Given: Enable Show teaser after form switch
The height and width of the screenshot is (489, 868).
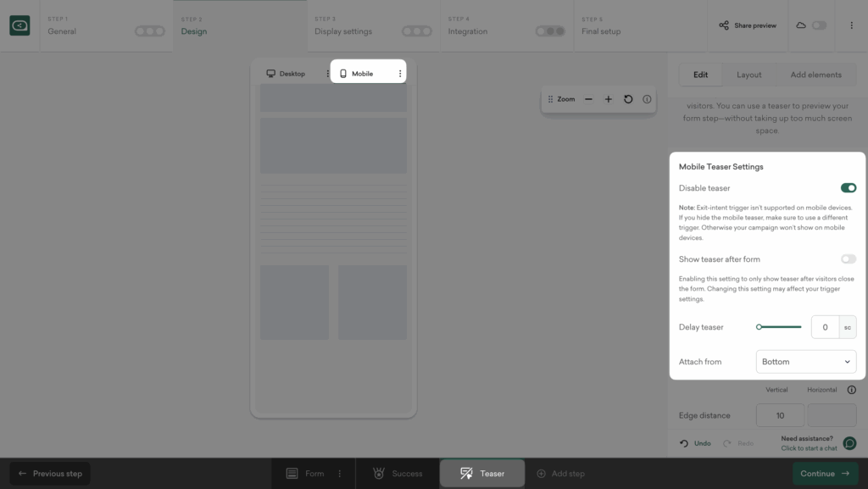Looking at the screenshot, I should (x=848, y=259).
